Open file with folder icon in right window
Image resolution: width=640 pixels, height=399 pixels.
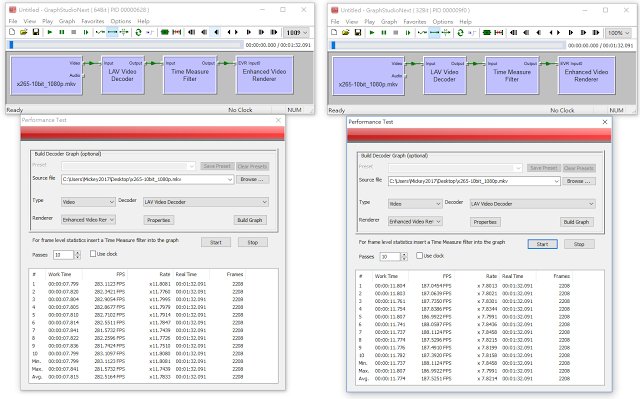point(345,33)
